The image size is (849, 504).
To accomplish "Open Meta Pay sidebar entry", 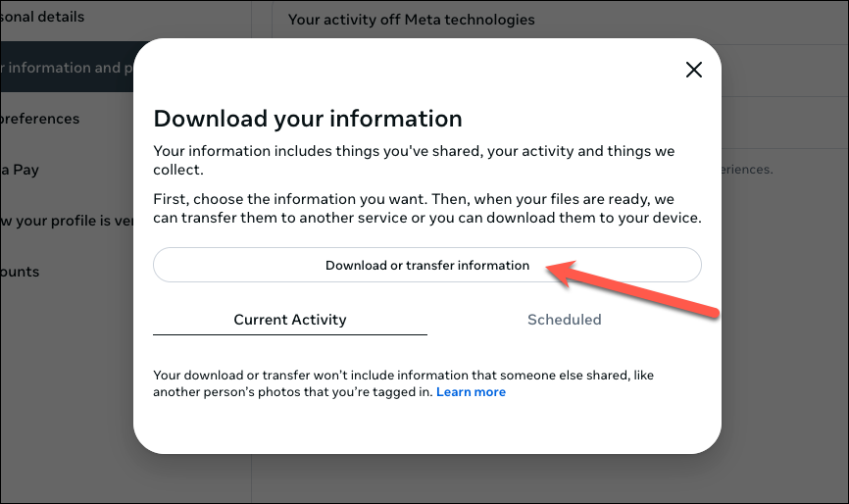I will pyautogui.click(x=22, y=170).
